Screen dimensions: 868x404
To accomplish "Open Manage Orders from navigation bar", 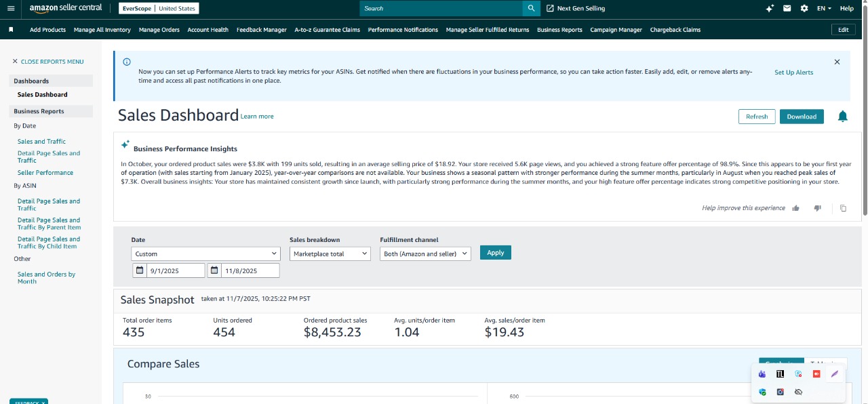I will click(x=159, y=30).
